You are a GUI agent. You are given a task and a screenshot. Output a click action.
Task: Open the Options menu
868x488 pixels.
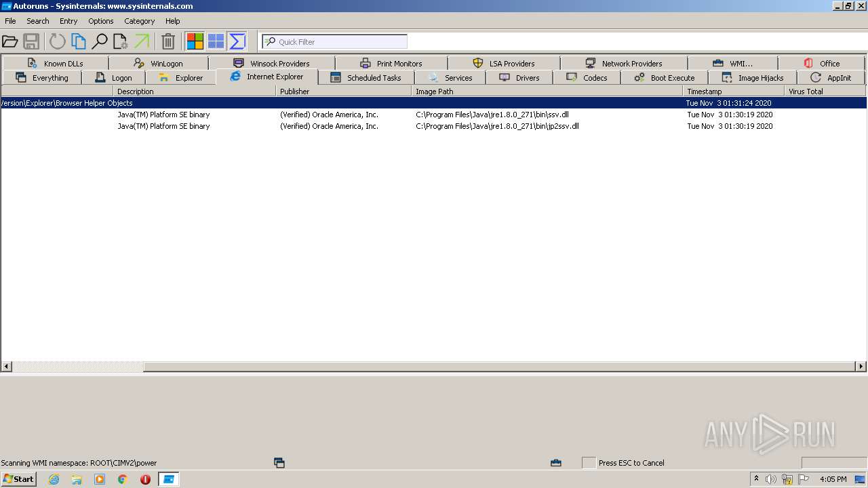pos(101,21)
